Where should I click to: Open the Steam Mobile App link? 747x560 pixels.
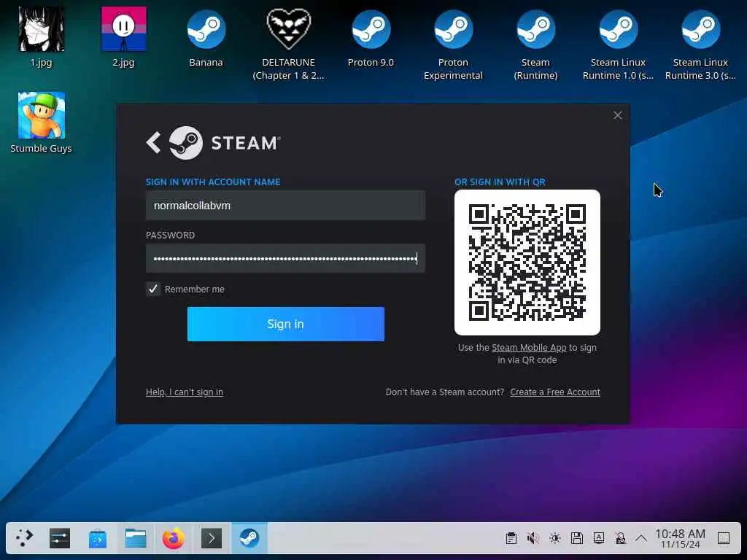click(529, 348)
